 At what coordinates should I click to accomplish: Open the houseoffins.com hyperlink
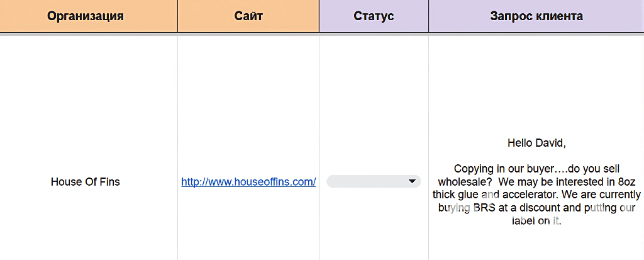coord(248,182)
